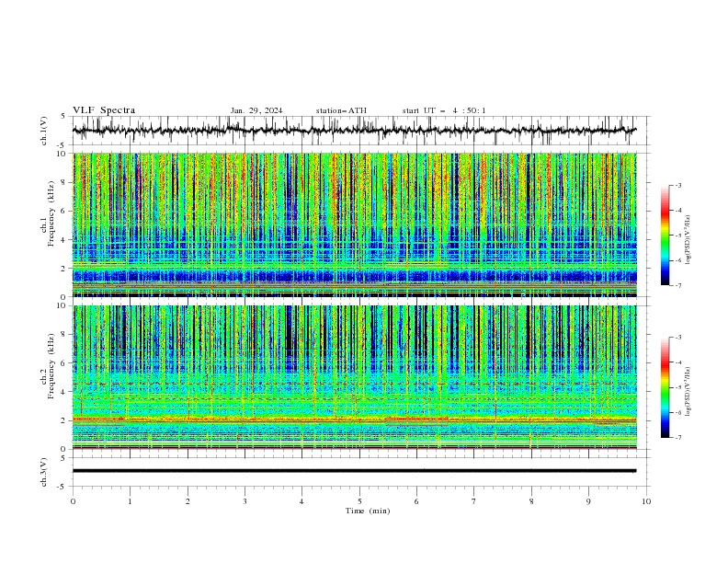Click inside the ch.2 spectrogram panel
The width and height of the screenshot is (728, 563).
(354, 377)
